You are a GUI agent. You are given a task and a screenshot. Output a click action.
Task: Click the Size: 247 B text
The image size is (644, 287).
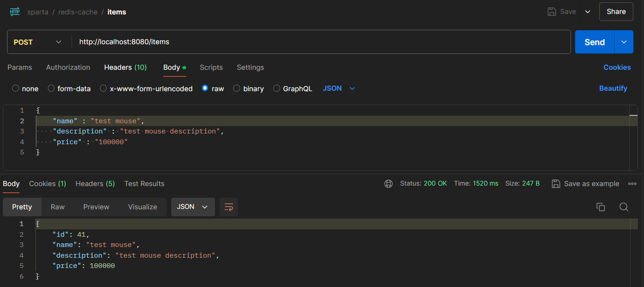click(x=523, y=184)
